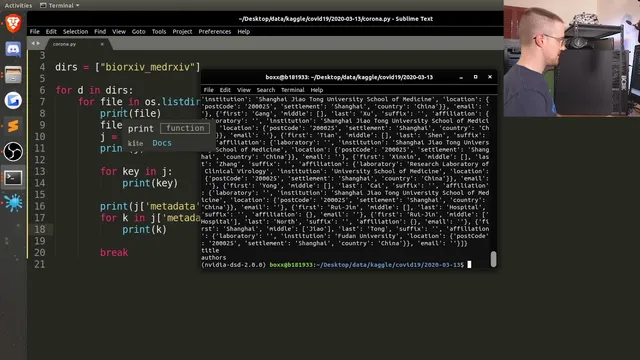The width and height of the screenshot is (640, 360).
Task: Open Sublime Text Edit menu
Action: pyautogui.click(x=51, y=31)
